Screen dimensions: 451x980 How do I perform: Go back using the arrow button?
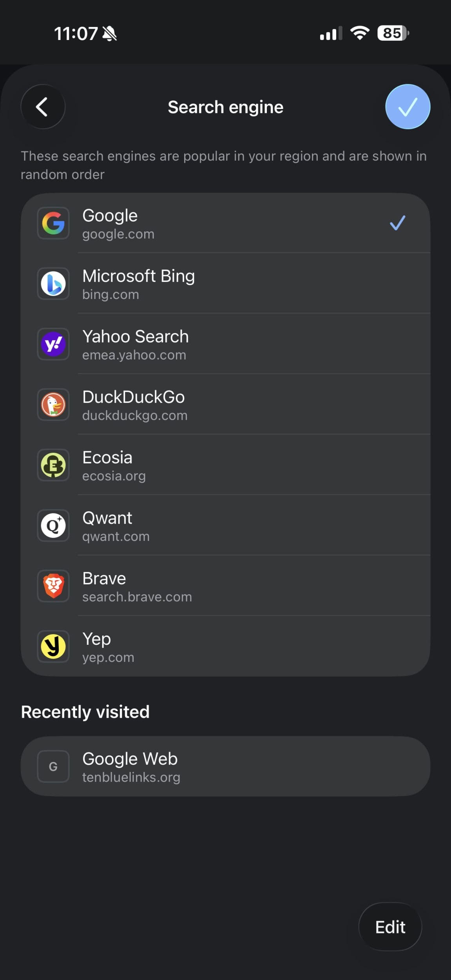click(43, 107)
